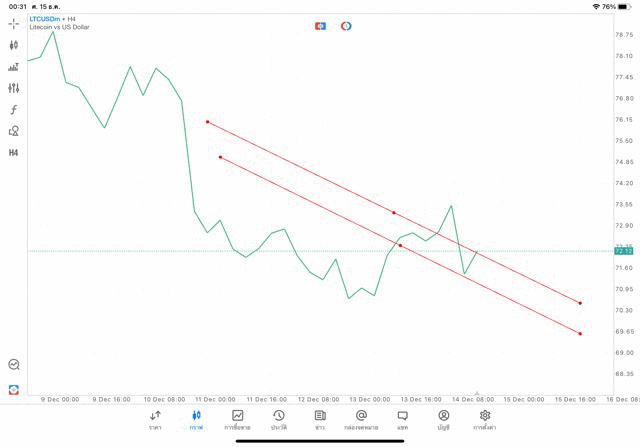Open the indicators list icon
The width and height of the screenshot is (640, 447).
[14, 67]
